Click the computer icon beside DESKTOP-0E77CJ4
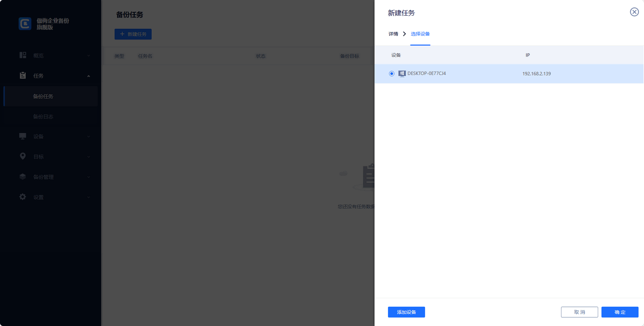 401,74
